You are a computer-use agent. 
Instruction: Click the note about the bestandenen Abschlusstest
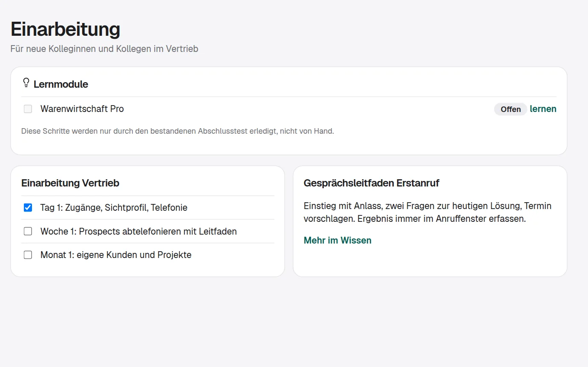tap(178, 131)
